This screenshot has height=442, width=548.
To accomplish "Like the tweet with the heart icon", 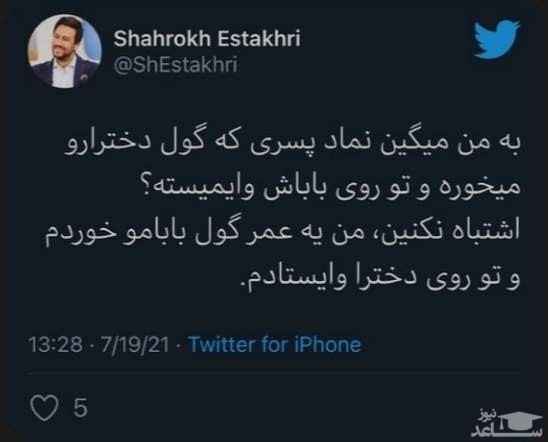I will 44,407.
